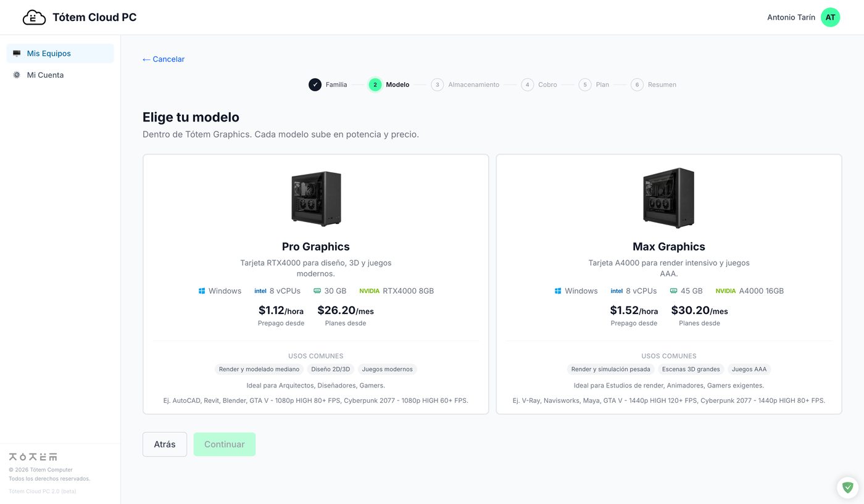Screen dimensions: 864x504
Task: Click the Ej. V-Ray, Navisworks, Maya examples line
Action: pos(669,401)
